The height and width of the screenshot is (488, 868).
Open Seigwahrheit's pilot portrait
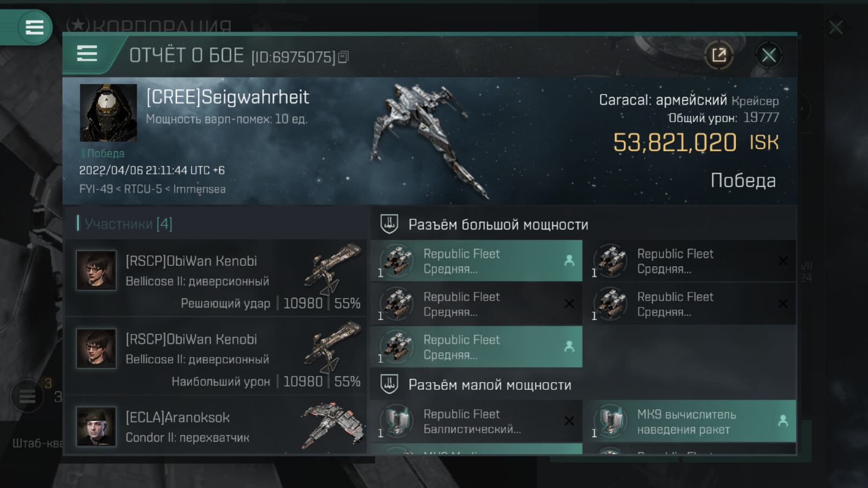108,113
